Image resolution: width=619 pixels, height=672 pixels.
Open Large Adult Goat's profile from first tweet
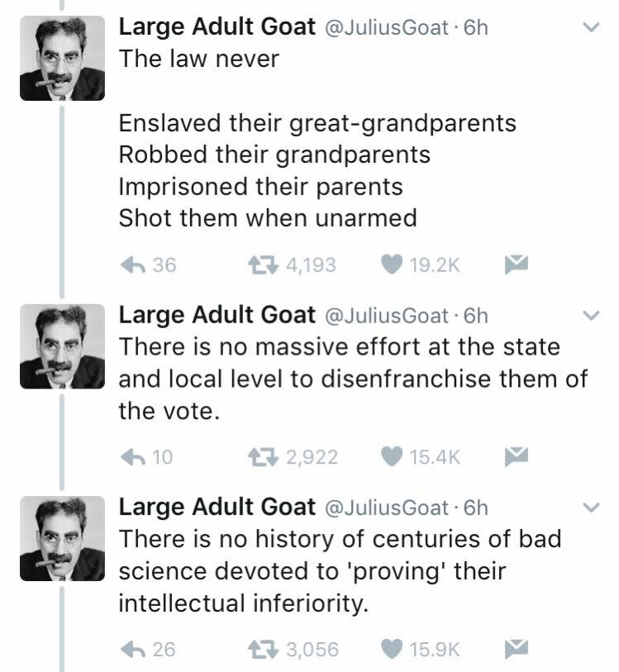pyautogui.click(x=217, y=26)
